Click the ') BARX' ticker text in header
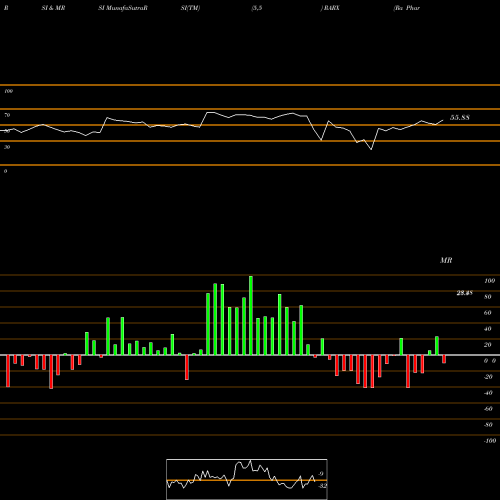 [x=330, y=8]
